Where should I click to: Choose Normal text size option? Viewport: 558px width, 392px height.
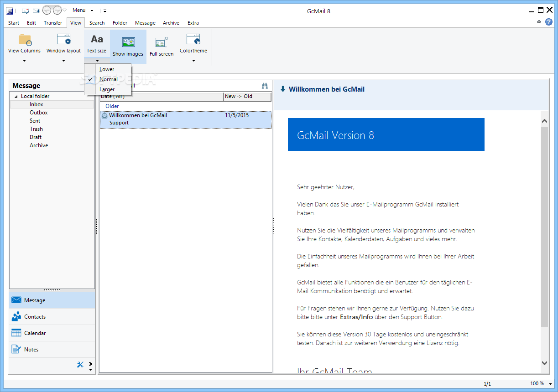click(108, 79)
